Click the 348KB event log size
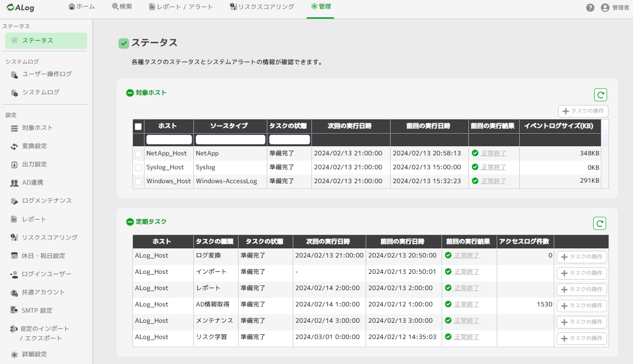The width and height of the screenshot is (633, 364). 589,153
